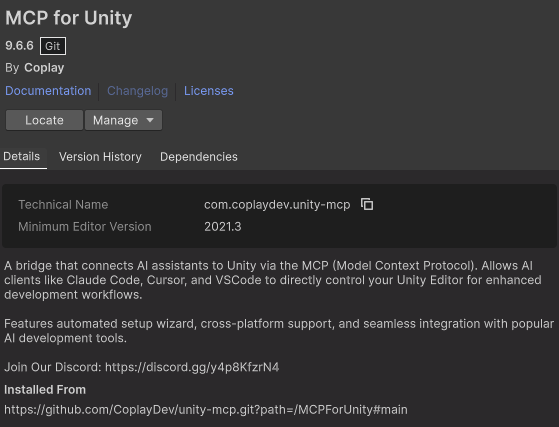Click the package title MCP for Unity

[x=69, y=18]
